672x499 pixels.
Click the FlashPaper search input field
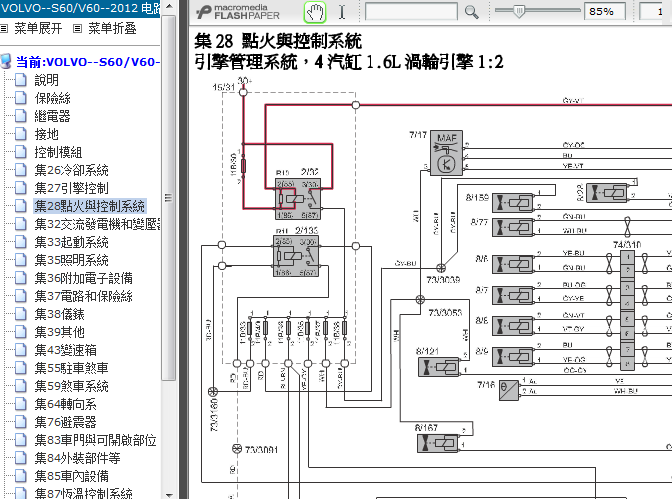[411, 12]
